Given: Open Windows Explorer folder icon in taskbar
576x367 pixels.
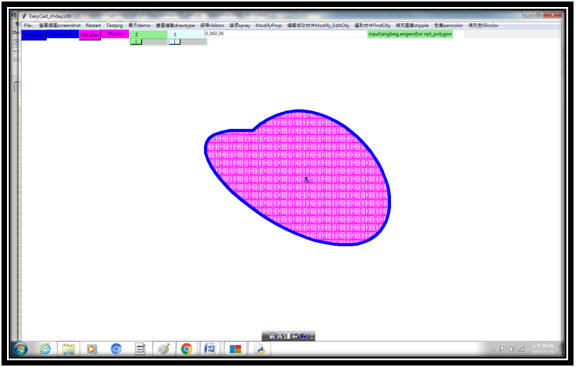Looking at the screenshot, I should 69,349.
